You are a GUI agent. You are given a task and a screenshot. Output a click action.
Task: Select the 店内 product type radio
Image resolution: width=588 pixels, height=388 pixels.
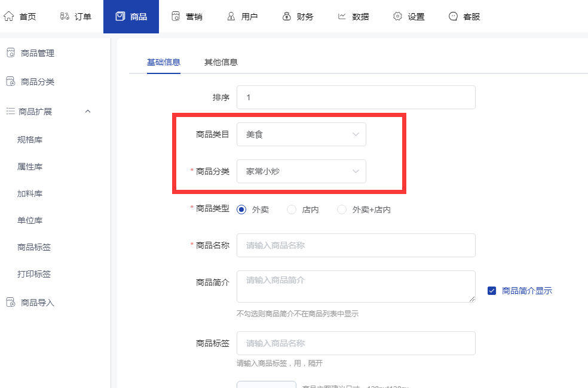click(x=292, y=210)
